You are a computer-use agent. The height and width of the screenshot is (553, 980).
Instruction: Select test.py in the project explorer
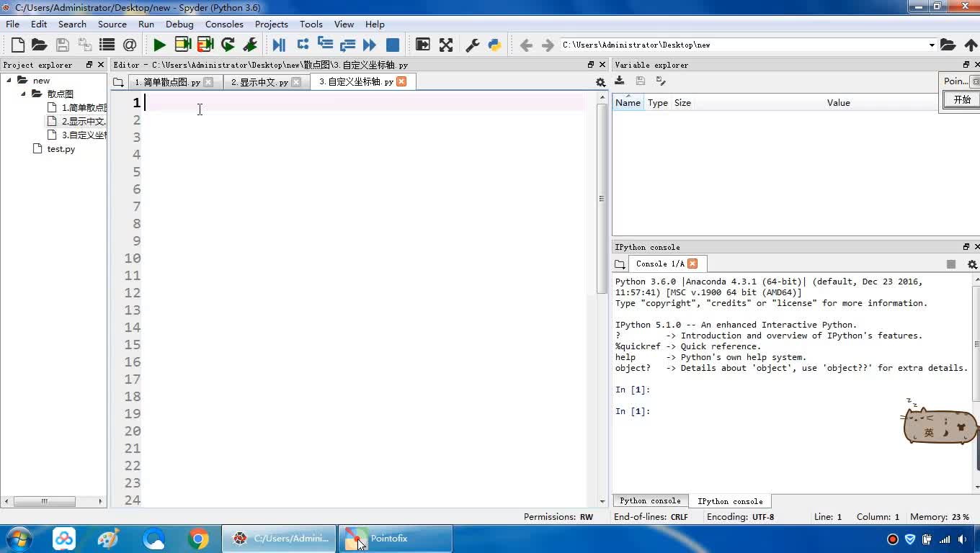(61, 149)
